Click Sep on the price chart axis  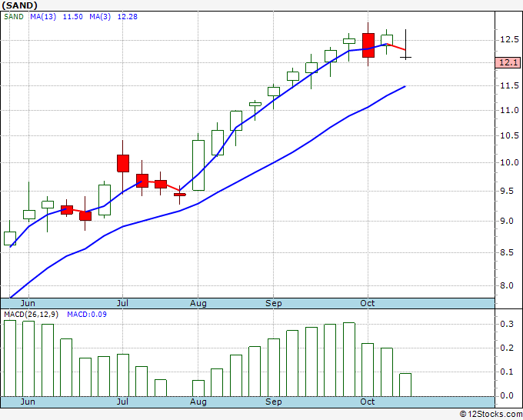coord(274,303)
